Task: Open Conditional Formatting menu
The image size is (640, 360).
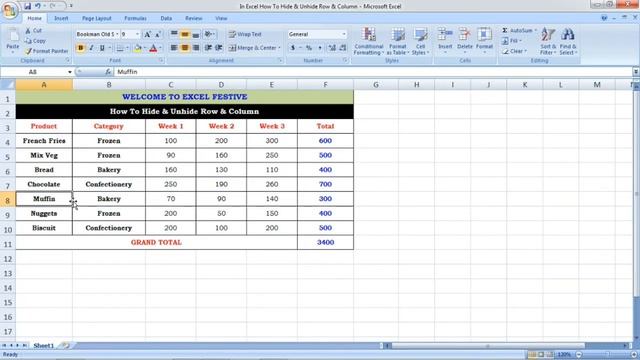Action: (x=369, y=41)
